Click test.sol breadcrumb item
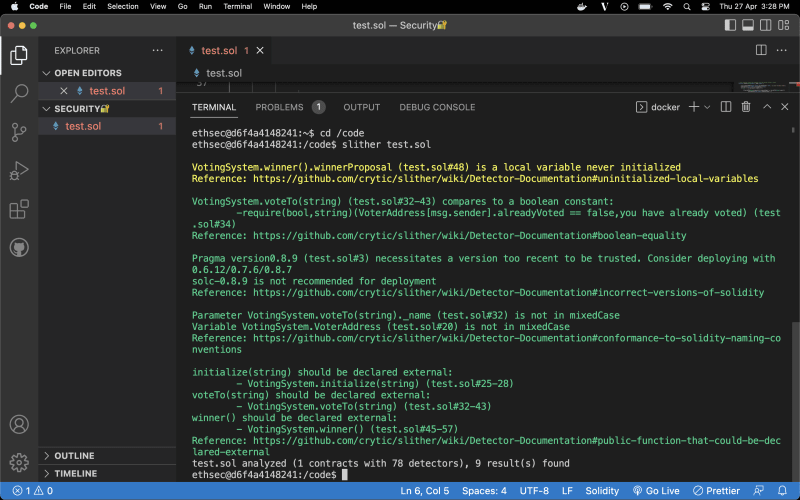Image resolution: width=800 pixels, height=500 pixels. 218,73
